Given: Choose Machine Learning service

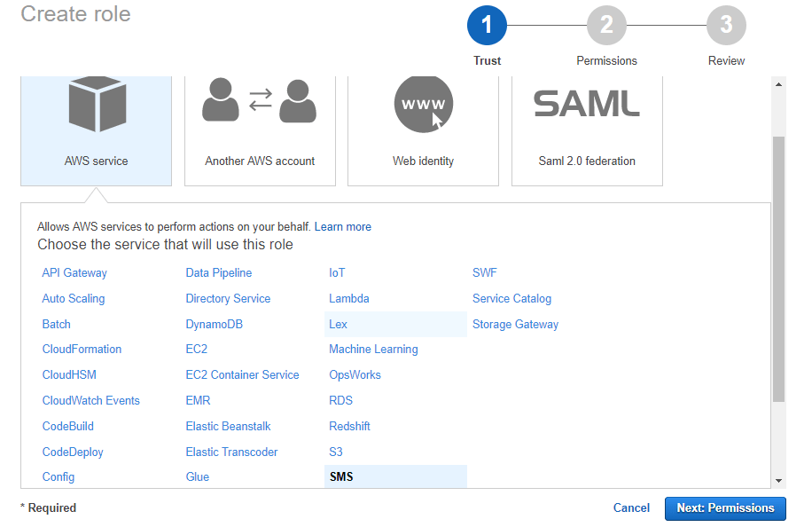Looking at the screenshot, I should tap(373, 350).
